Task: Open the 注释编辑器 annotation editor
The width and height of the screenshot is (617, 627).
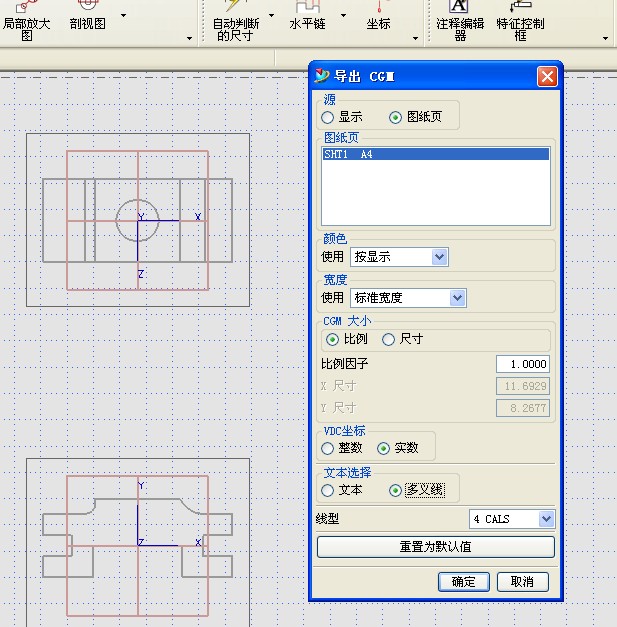Action: [460, 22]
